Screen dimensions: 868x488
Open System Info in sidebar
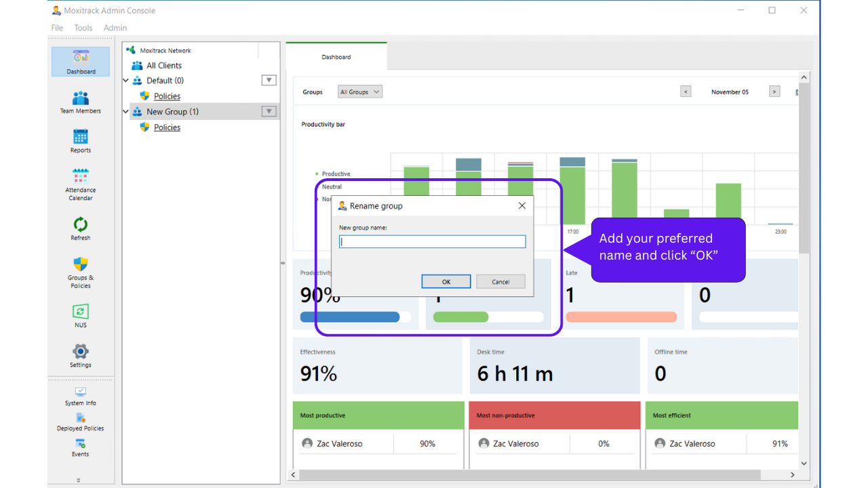(x=81, y=396)
